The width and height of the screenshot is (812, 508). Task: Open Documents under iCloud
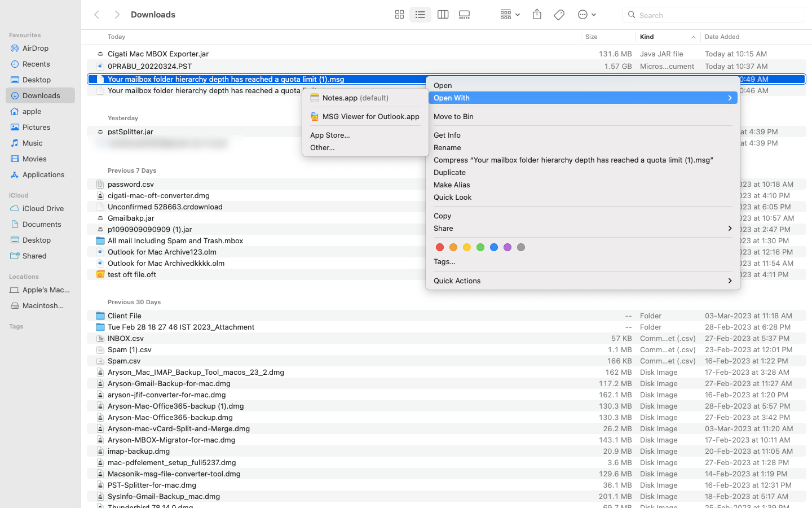[40, 224]
